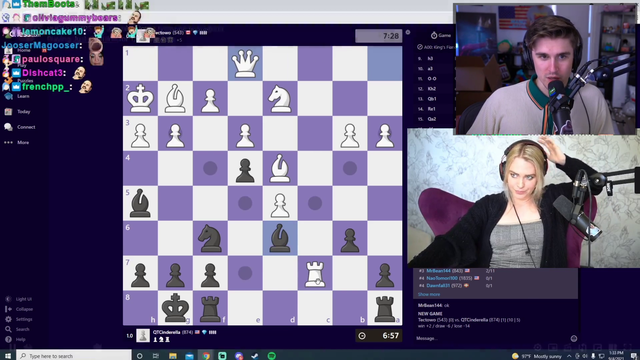Open the Connect sidebar section
This screenshot has width=640, height=360.
20,127
